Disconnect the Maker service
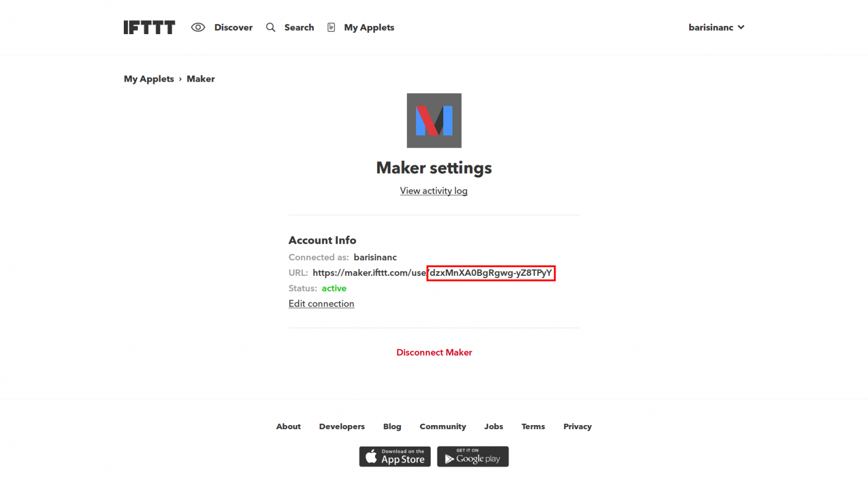Screen dimensions: 868x487 [434, 352]
